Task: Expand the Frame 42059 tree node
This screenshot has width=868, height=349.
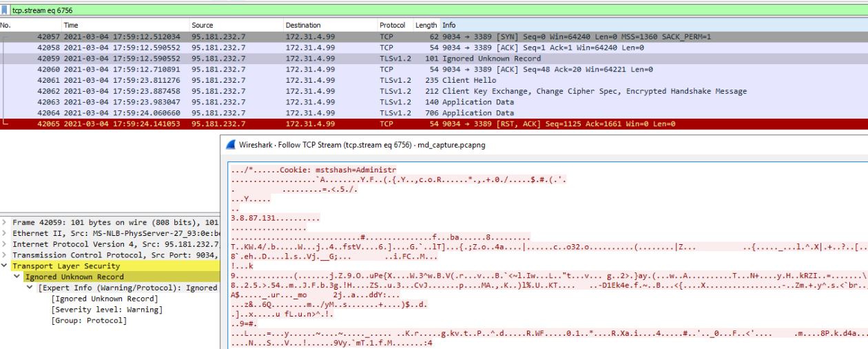Action: (x=6, y=222)
